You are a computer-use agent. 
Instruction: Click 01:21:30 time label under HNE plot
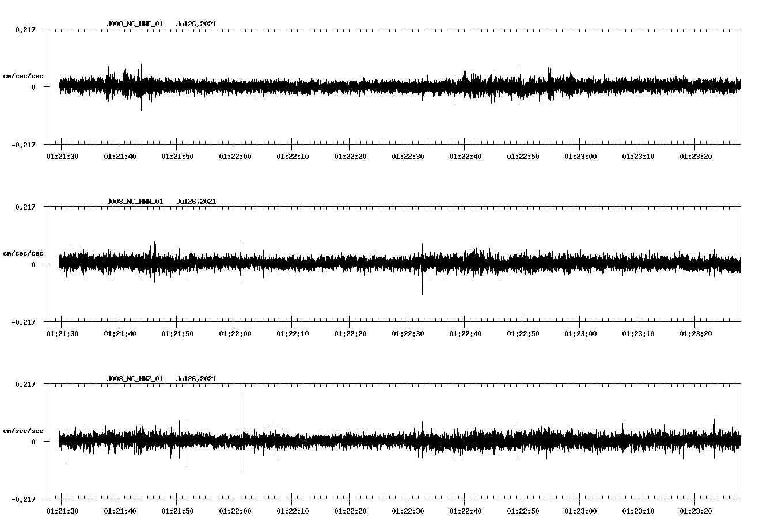(x=62, y=156)
